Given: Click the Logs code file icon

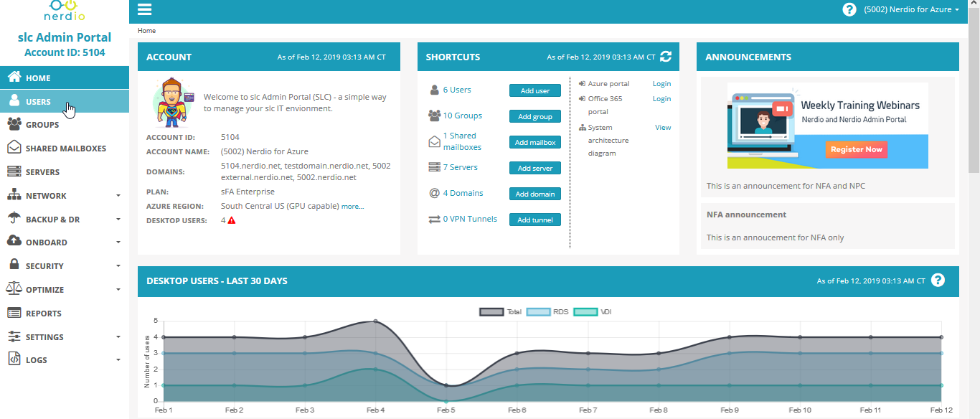Looking at the screenshot, I should tap(14, 359).
